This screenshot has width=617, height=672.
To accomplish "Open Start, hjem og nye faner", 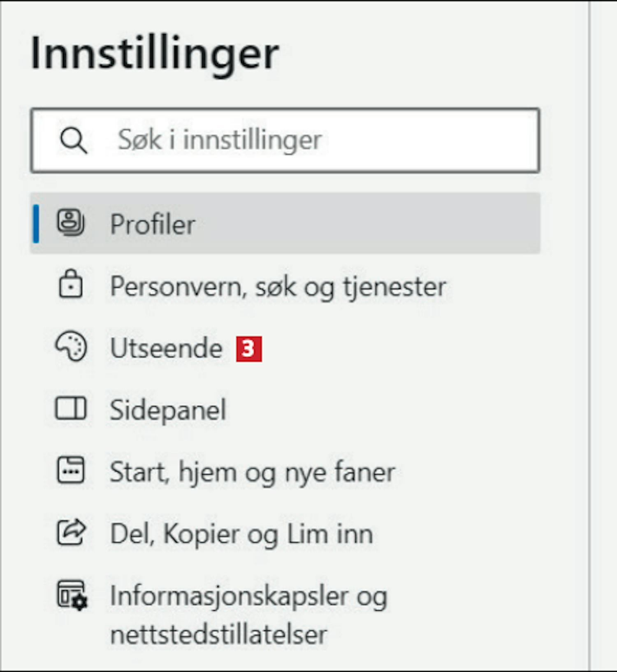I will [x=253, y=472].
